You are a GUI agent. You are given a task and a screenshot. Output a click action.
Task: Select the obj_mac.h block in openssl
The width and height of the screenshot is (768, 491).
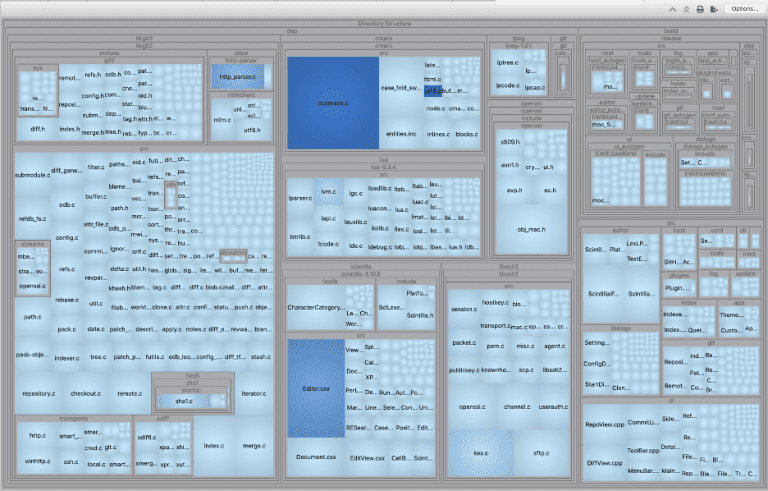coord(528,228)
